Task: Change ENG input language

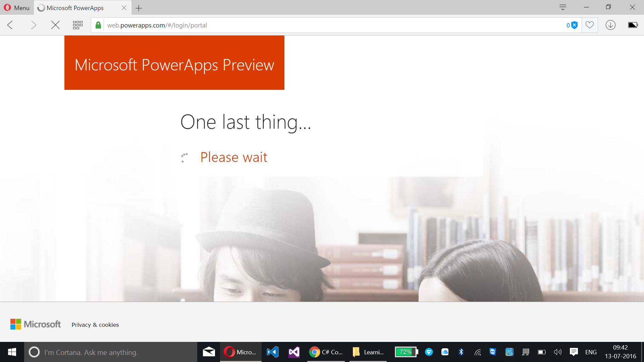Action: tap(591, 352)
